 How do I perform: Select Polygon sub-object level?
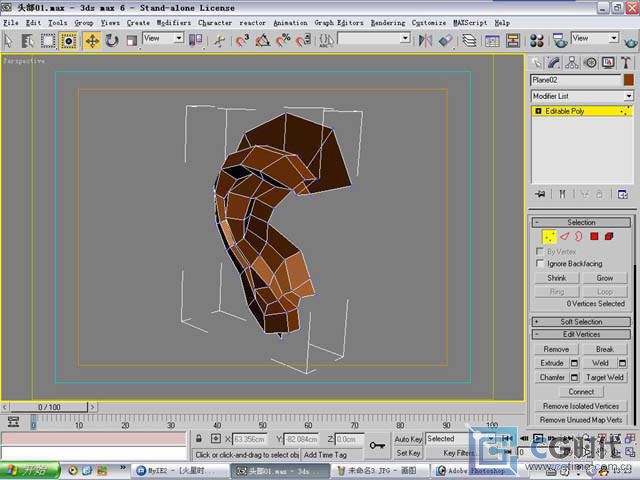[x=594, y=236]
